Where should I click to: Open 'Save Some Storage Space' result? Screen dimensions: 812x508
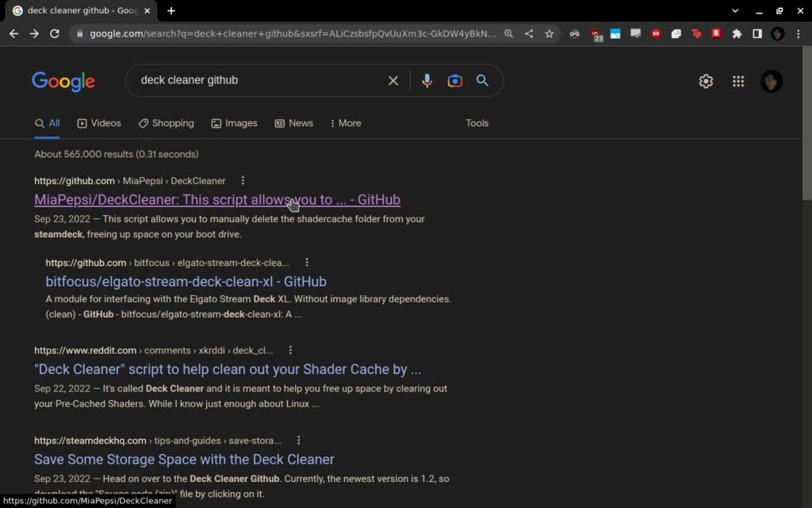(184, 460)
